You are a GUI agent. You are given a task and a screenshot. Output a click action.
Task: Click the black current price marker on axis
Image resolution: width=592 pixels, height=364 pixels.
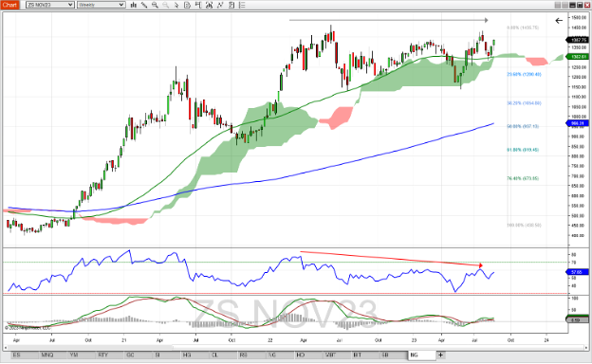point(577,40)
